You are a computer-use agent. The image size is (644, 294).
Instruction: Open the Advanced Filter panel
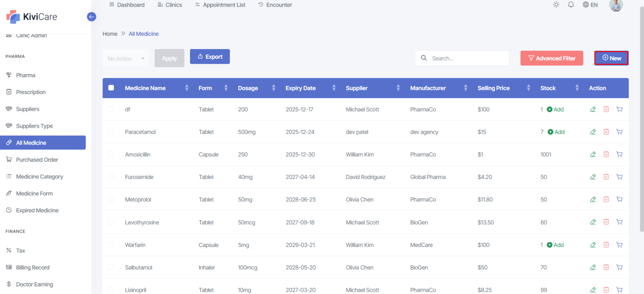pyautogui.click(x=552, y=58)
